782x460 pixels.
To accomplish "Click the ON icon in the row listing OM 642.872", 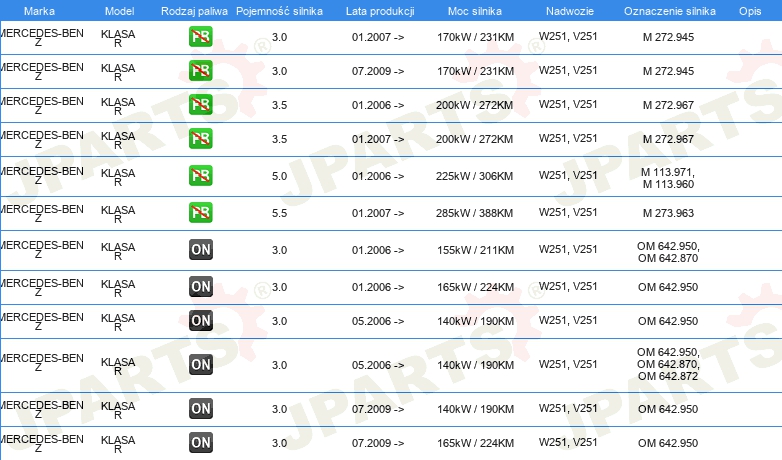I will [201, 365].
